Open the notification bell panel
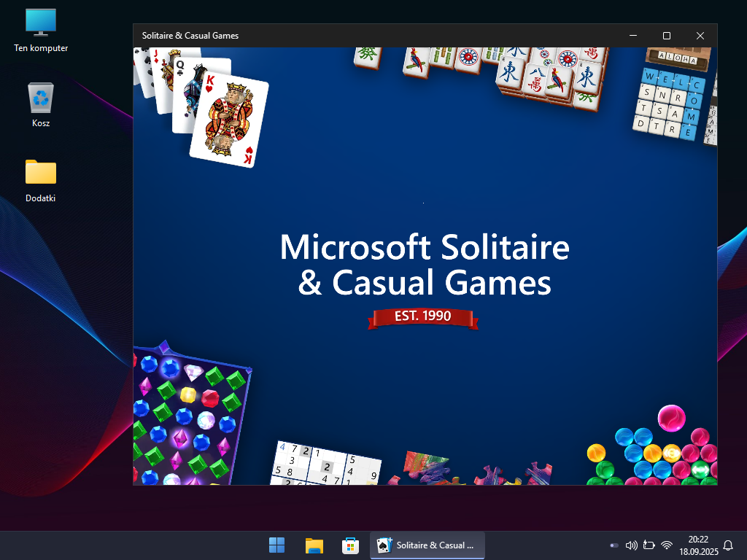Viewport: 747px width, 560px height. pyautogui.click(x=728, y=545)
